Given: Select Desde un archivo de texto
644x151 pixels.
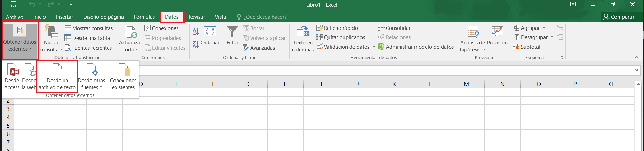Looking at the screenshot, I should pos(57,77).
